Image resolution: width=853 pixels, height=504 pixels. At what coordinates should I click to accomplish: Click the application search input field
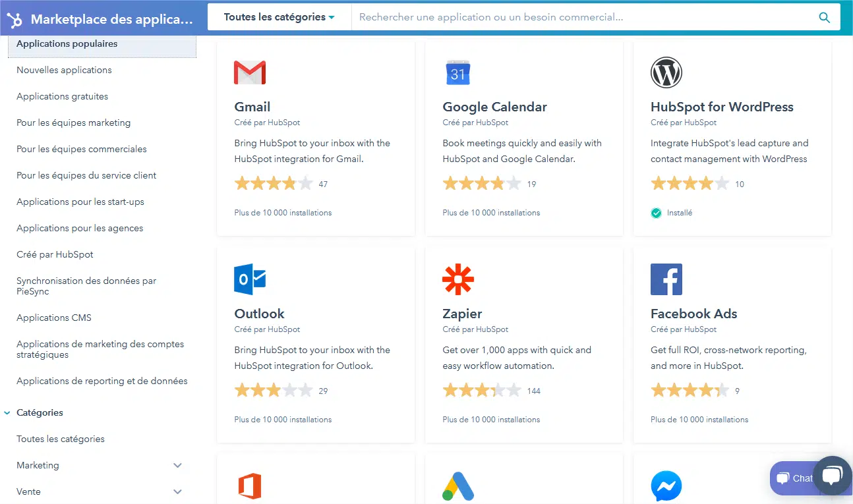click(580, 18)
